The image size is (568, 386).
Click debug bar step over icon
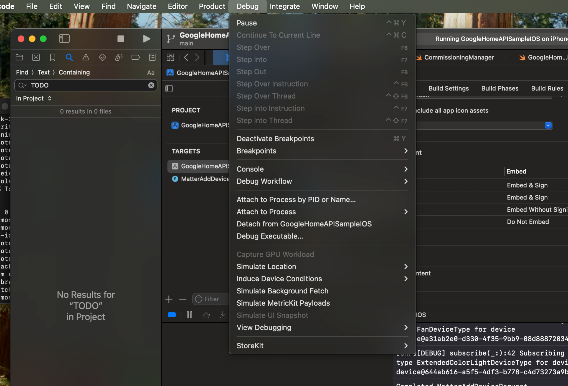[206, 315]
